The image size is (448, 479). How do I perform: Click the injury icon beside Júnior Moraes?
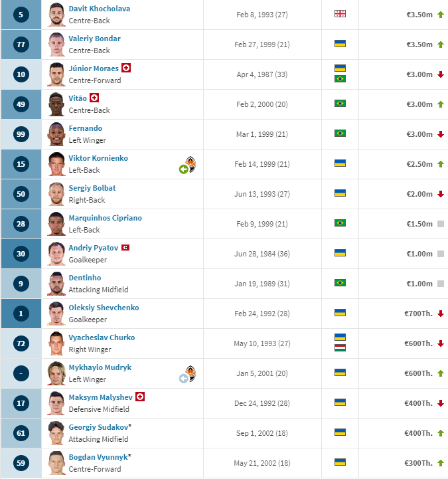[x=126, y=68]
